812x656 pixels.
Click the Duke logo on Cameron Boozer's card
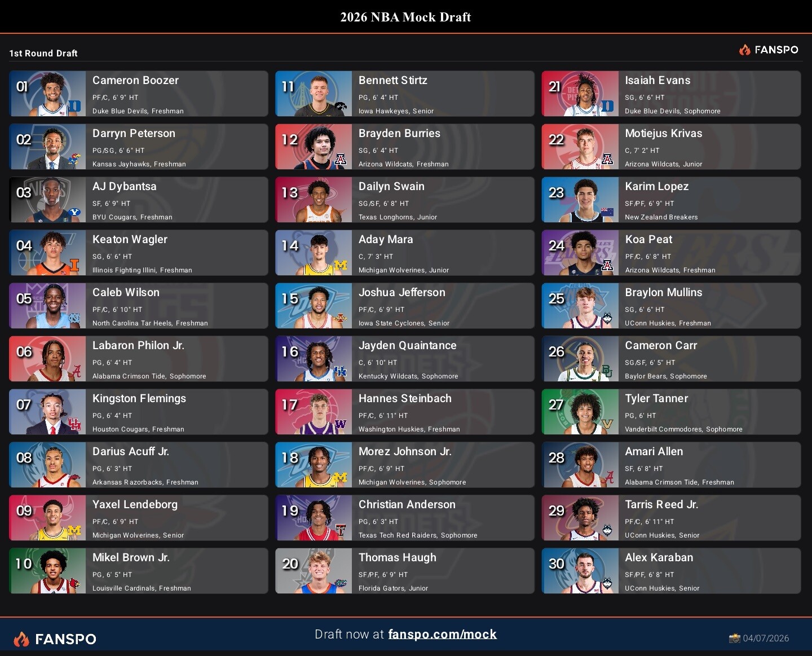coord(74,106)
